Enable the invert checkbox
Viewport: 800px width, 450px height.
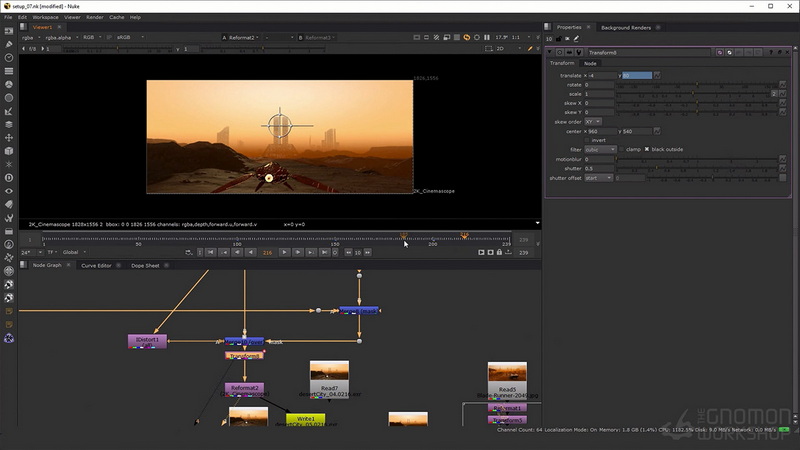587,140
